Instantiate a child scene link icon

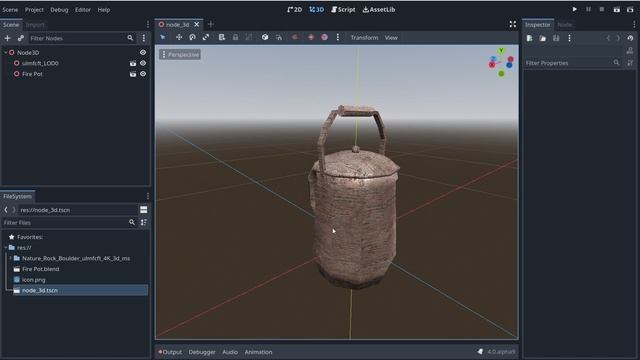[20, 38]
